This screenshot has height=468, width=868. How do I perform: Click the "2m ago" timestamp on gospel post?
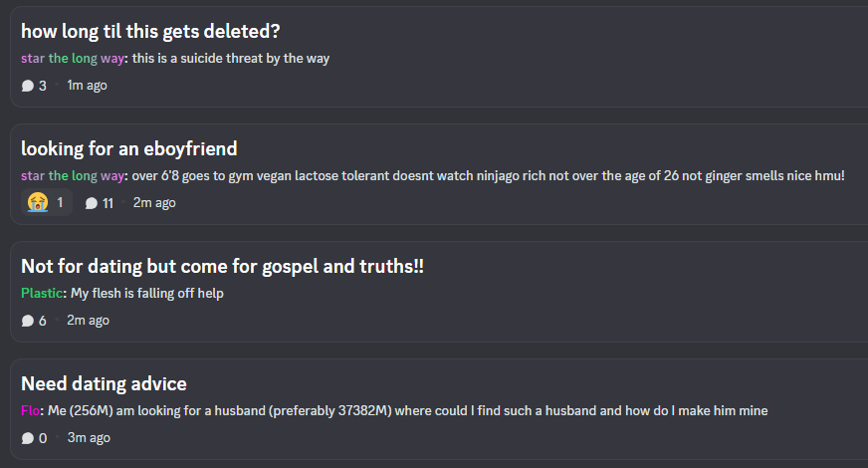[x=89, y=321]
